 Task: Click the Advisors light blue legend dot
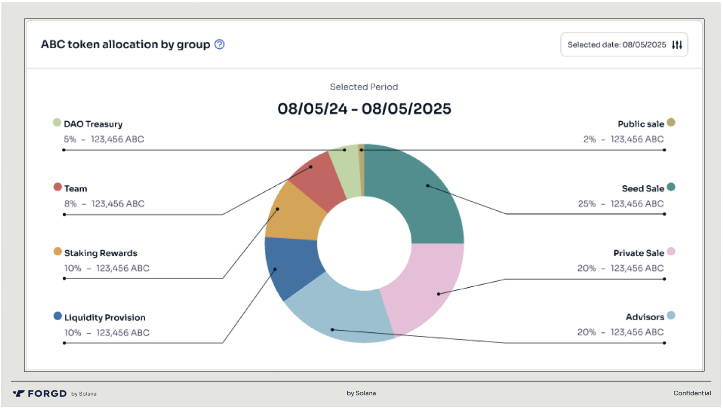[x=671, y=316]
